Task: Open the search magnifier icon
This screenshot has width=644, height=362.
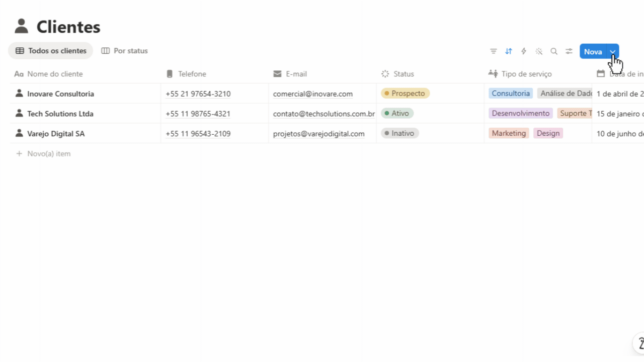Action: pos(554,51)
